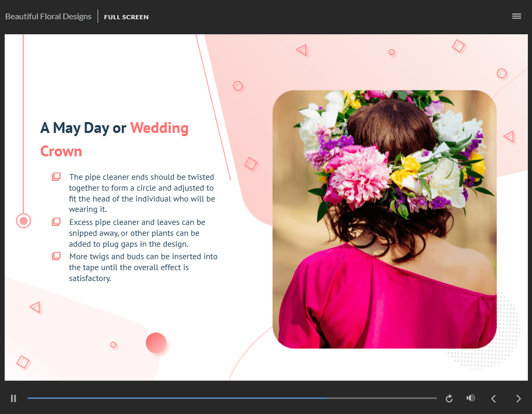Click the circular marker on the vertical line

pos(23,221)
